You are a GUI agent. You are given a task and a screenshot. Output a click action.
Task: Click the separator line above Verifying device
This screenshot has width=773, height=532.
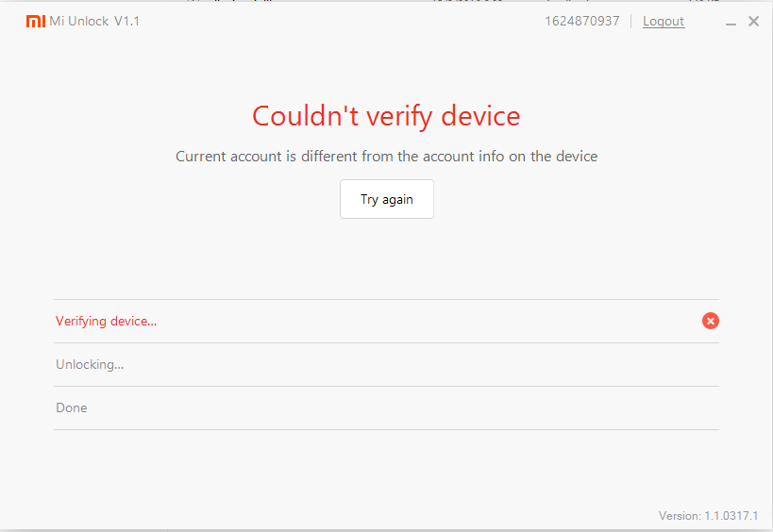386,300
